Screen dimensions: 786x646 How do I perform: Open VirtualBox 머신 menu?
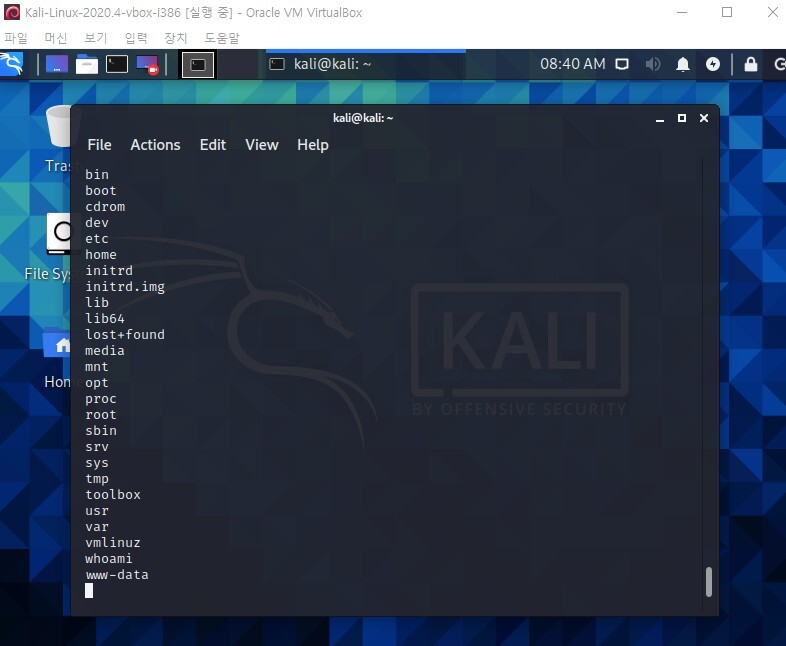tap(56, 38)
